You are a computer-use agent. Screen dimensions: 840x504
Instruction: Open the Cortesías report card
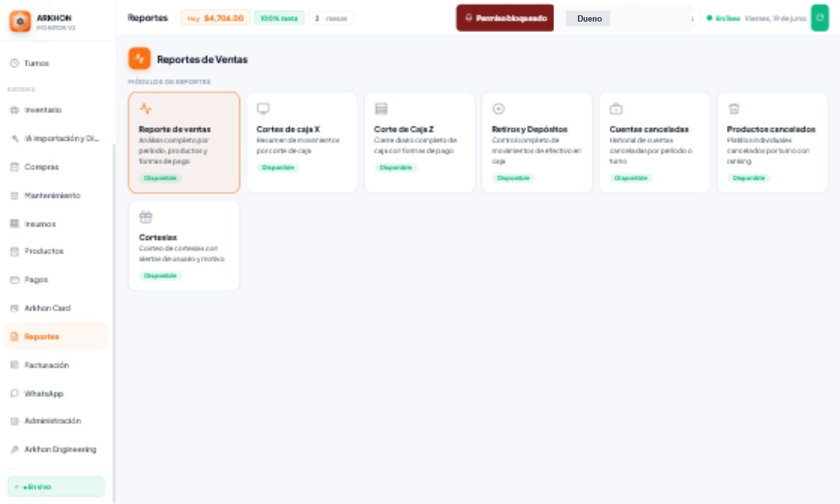184,245
